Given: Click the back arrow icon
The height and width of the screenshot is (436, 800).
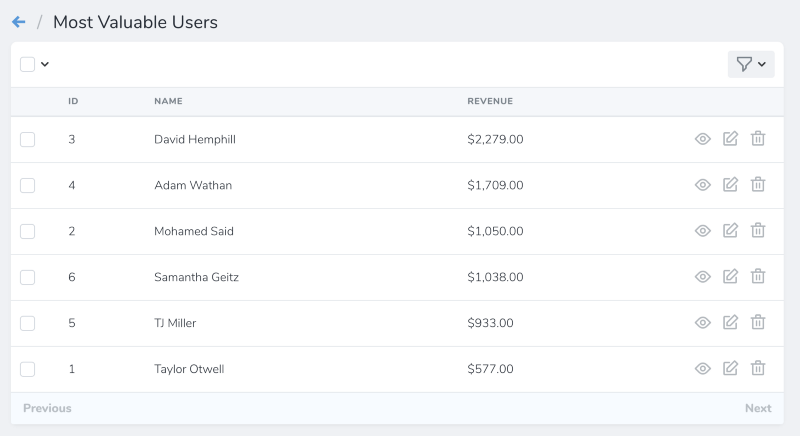Looking at the screenshot, I should coord(18,21).
